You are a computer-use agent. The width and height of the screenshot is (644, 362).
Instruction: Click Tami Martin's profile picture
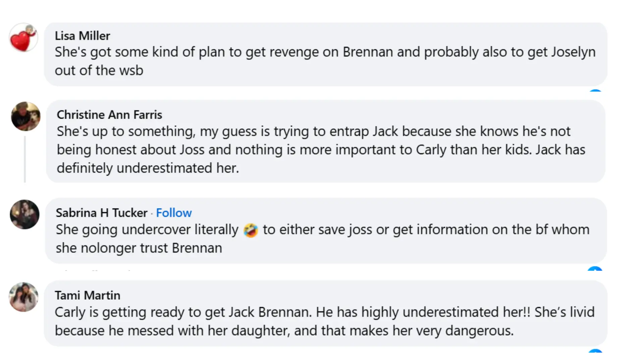pyautogui.click(x=23, y=297)
